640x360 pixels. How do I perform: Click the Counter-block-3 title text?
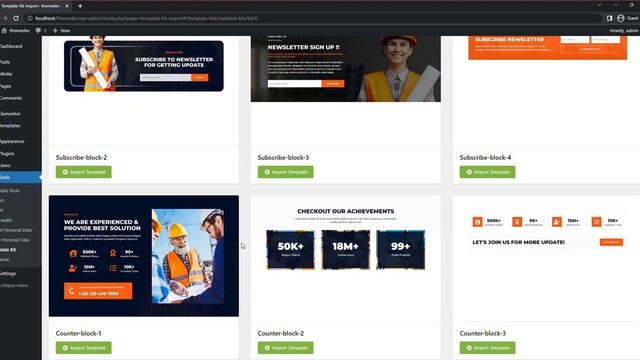coord(482,333)
